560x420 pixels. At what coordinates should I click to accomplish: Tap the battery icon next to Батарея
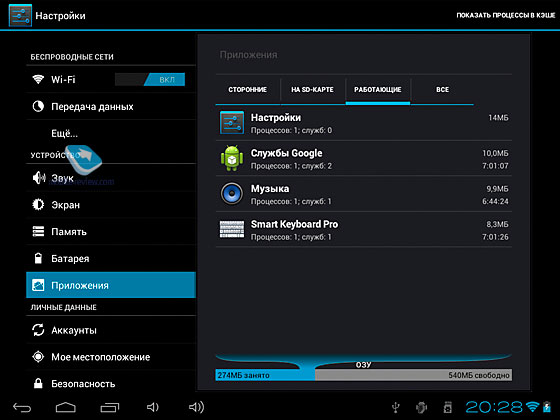coord(38,258)
